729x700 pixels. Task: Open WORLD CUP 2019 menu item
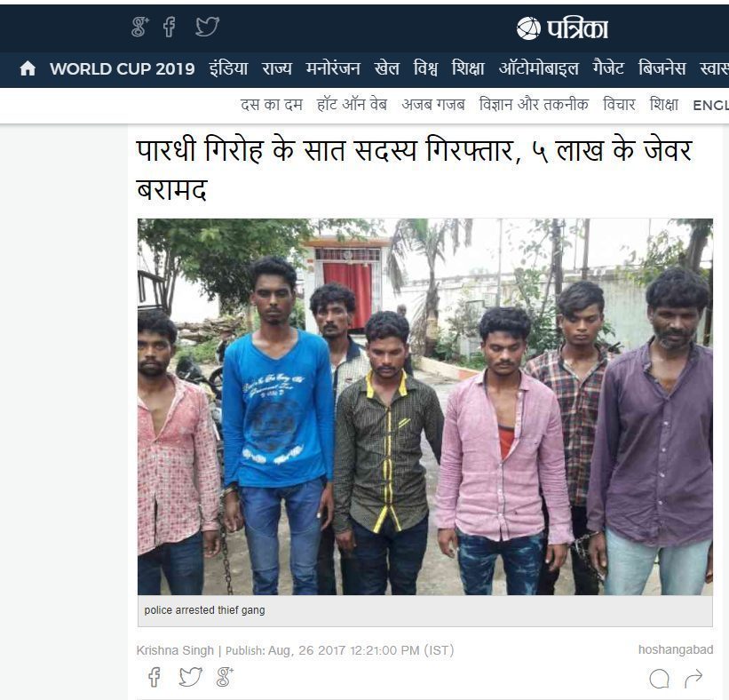(x=123, y=68)
